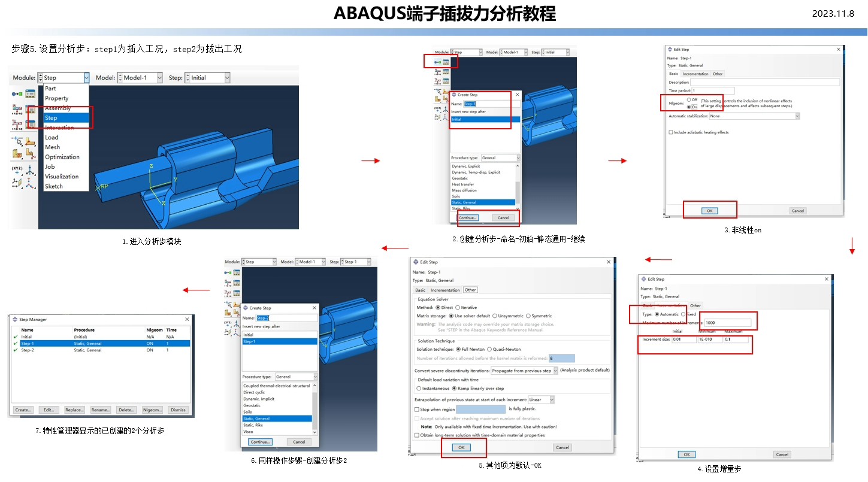
Task: Select Step-2 row in Step Manager
Action: (x=102, y=350)
